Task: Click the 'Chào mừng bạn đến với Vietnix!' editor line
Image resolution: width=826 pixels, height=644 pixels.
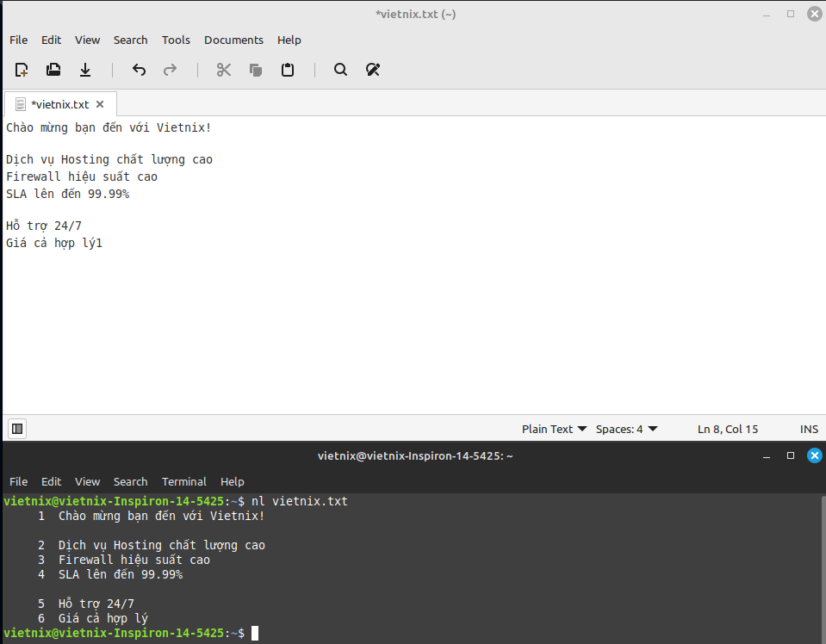Action: pos(109,127)
